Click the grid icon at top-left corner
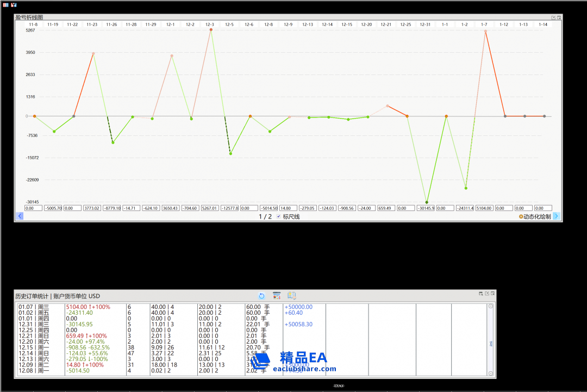 6,4
